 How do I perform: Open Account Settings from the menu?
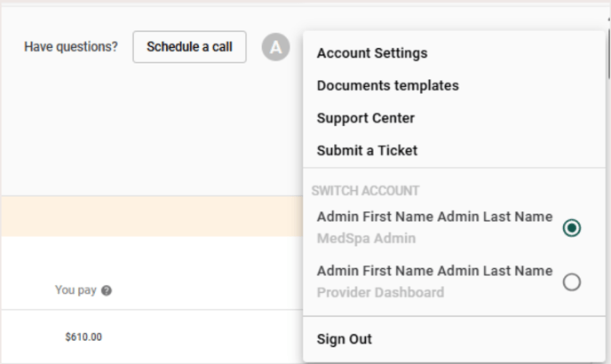(372, 53)
